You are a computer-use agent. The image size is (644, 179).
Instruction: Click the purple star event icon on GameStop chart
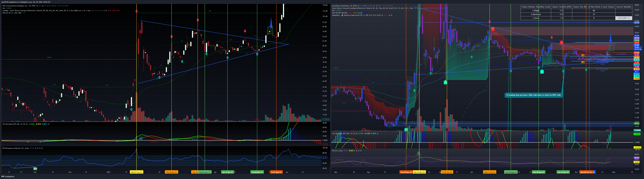click(x=611, y=126)
